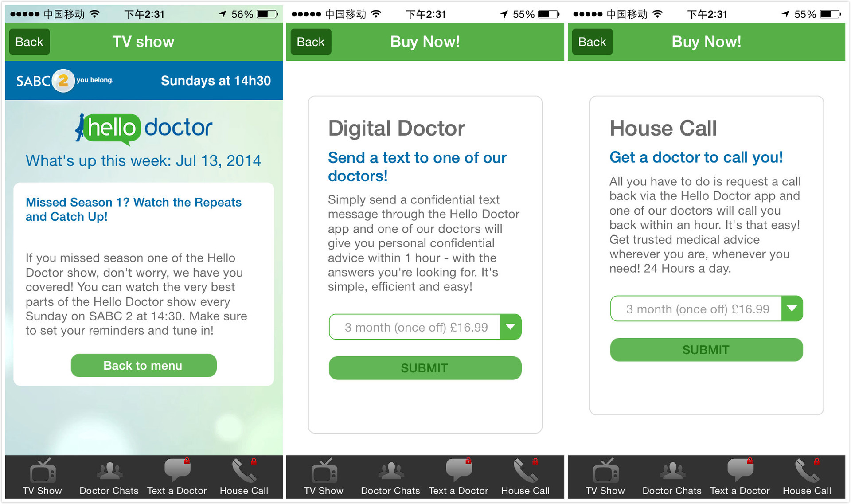Image resolution: width=851 pixels, height=504 pixels.
Task: Open the House Call 3 month £16.99 plan selector
Action: click(x=707, y=309)
